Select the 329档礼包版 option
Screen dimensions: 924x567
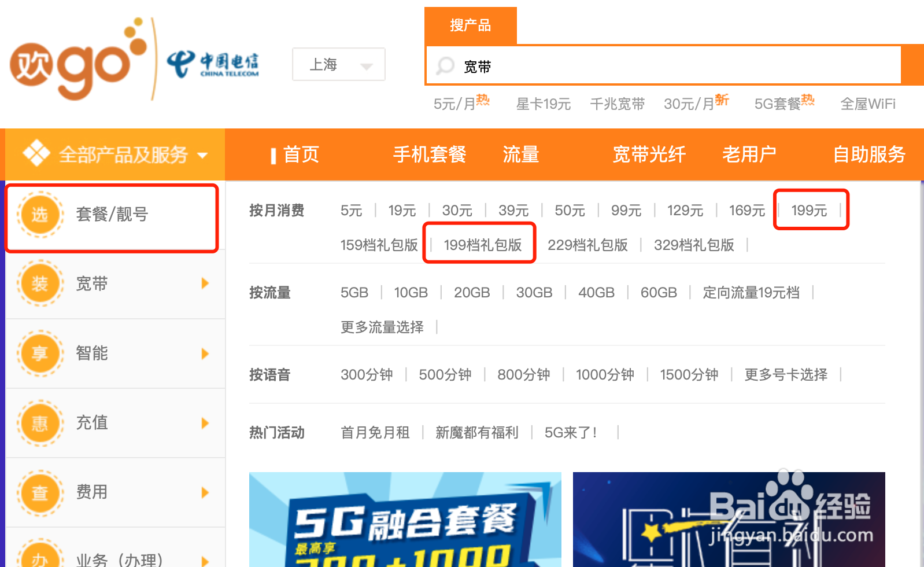(694, 245)
